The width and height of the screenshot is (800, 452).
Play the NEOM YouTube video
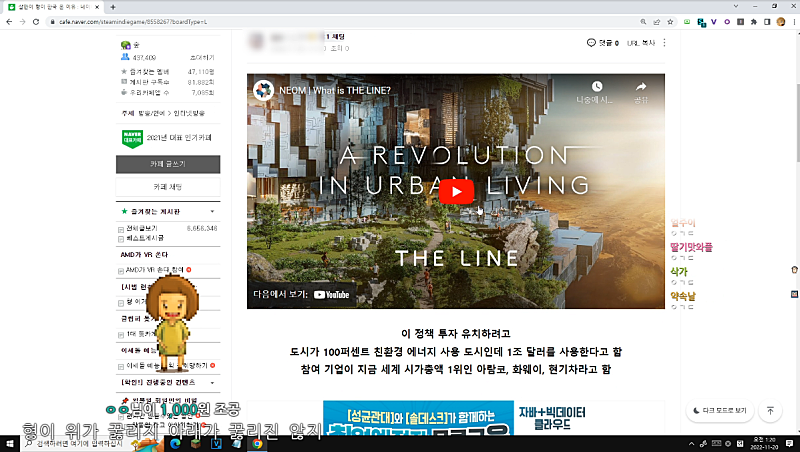(456, 191)
